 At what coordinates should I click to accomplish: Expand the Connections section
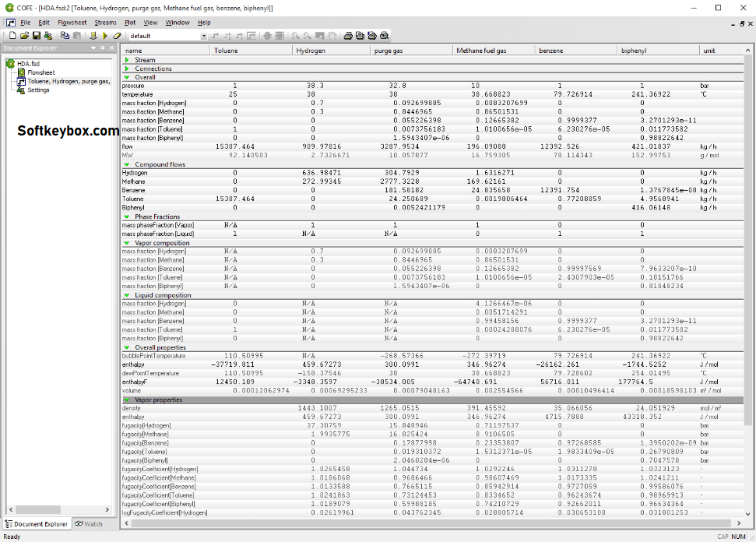(127, 69)
